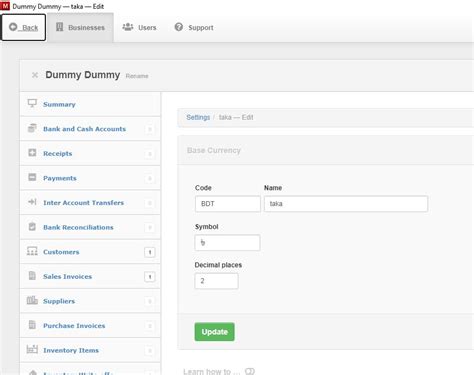Click the Payments minus icon
This screenshot has height=375, width=474.
point(32,177)
